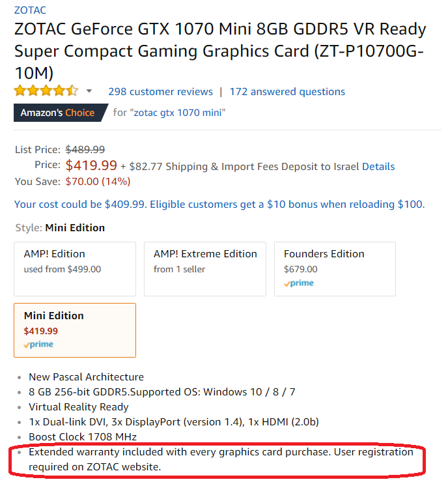Open 298 customer reviews

[160, 92]
